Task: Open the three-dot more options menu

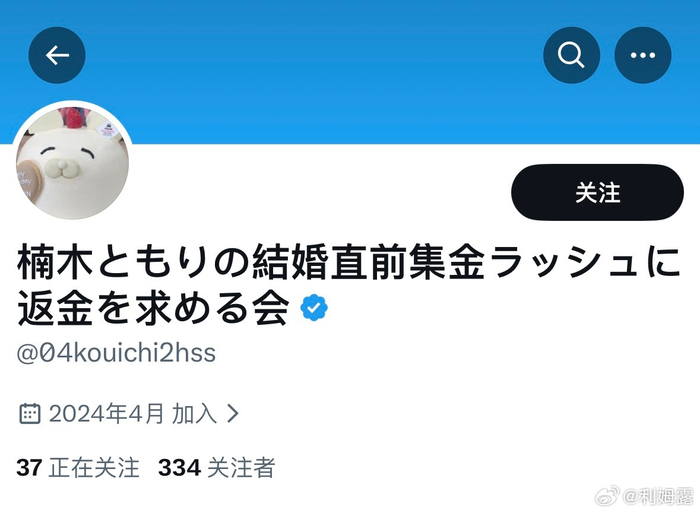Action: (643, 55)
